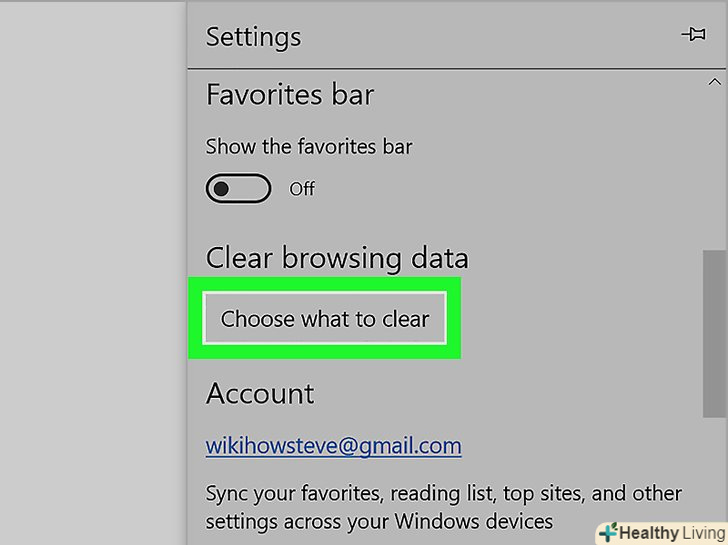The image size is (728, 545).
Task: Click the settings across your Windows devices text
Action: (379, 521)
